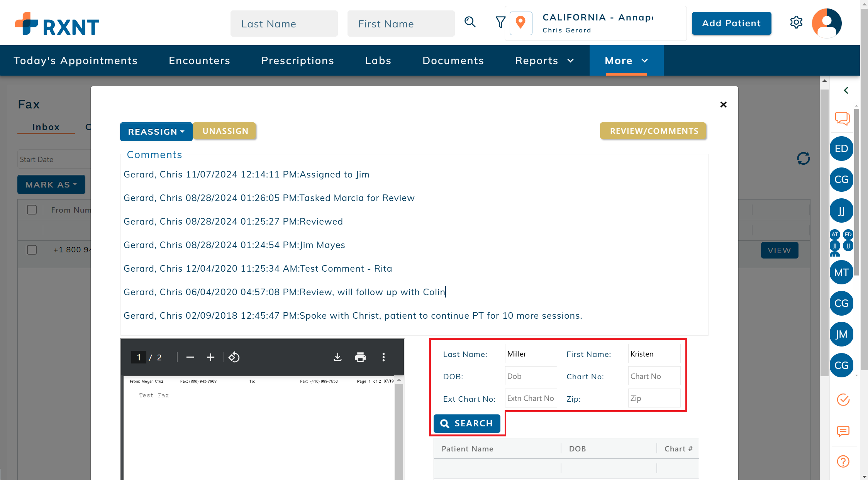Check the +1 800 fax row checkbox
868x480 pixels.
pos(32,250)
